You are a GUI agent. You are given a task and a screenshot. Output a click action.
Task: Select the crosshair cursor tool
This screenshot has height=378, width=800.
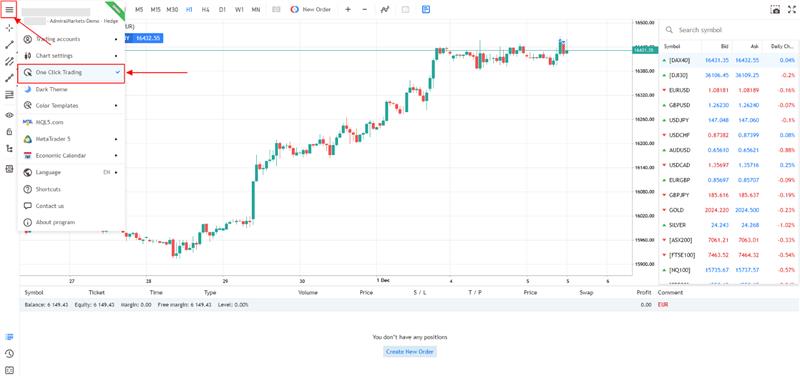coord(9,28)
